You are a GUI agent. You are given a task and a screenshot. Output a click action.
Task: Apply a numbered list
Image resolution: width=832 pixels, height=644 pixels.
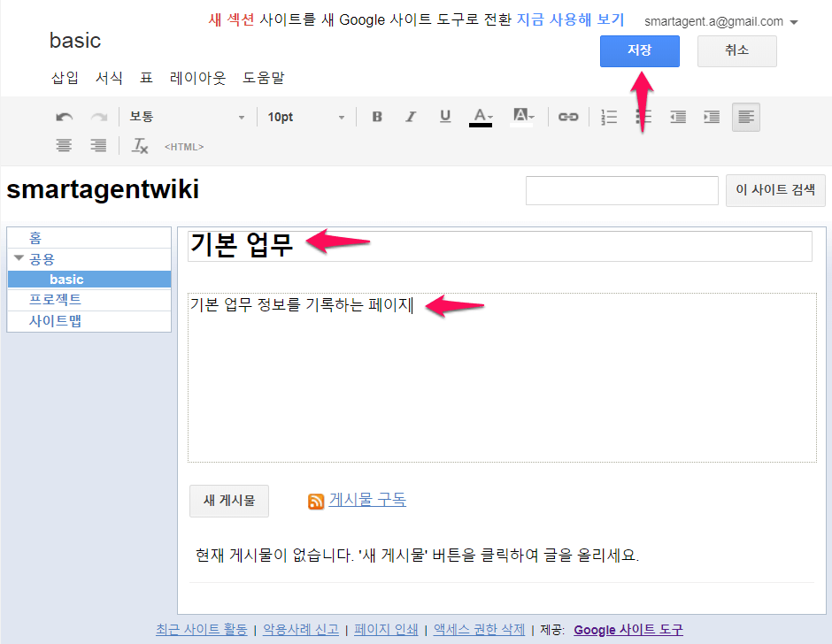click(608, 116)
